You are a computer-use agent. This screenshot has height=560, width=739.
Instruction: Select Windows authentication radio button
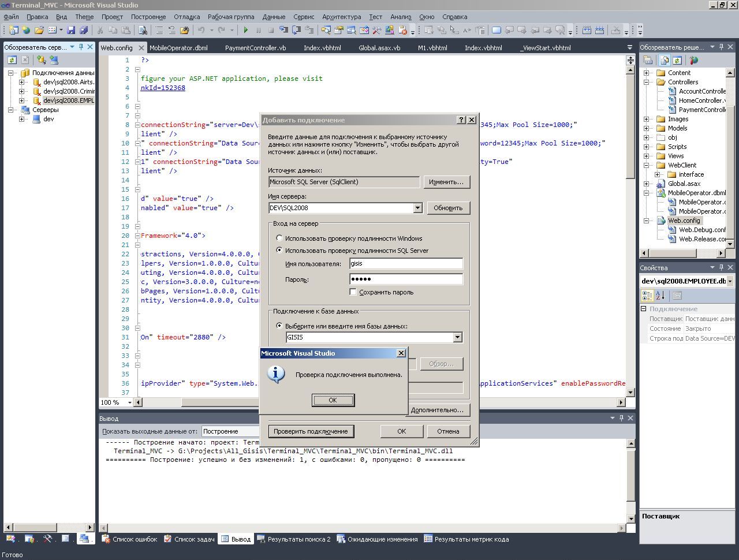[279, 238]
